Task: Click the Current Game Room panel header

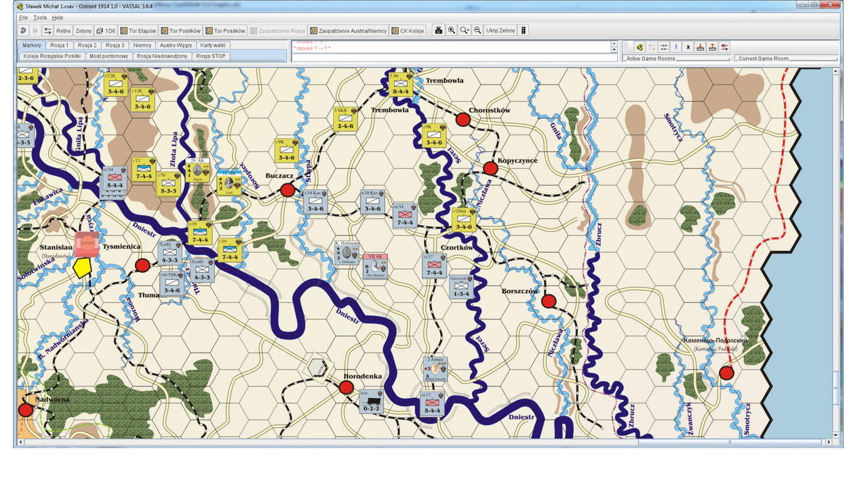Action: [786, 59]
